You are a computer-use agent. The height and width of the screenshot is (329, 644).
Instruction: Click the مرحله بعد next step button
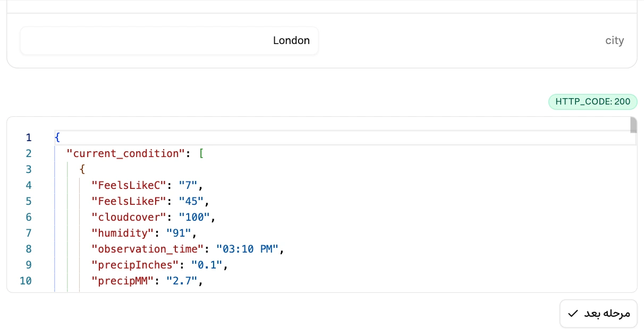point(598,314)
